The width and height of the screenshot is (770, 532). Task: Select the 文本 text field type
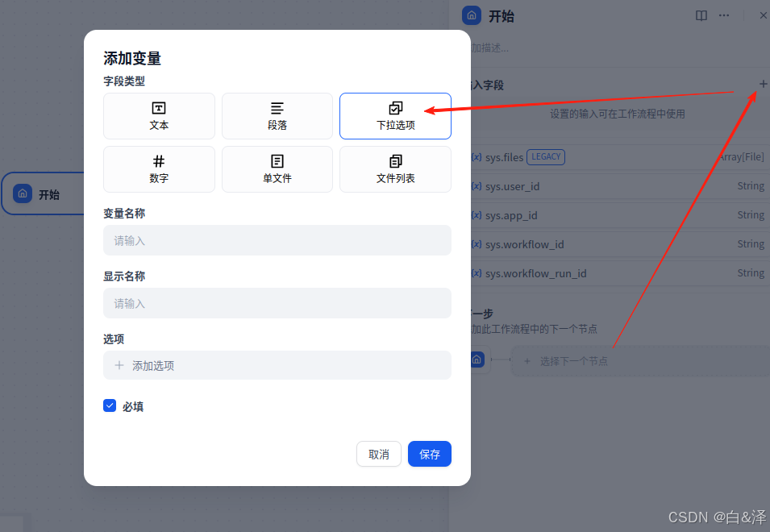click(159, 116)
